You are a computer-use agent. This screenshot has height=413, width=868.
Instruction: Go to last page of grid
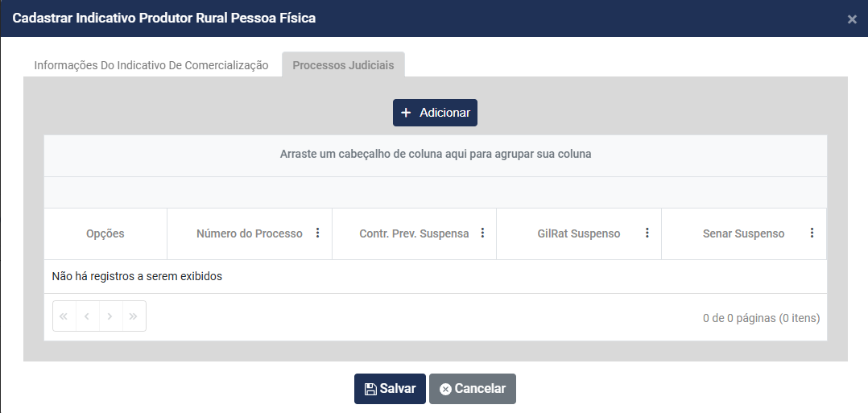(x=134, y=316)
